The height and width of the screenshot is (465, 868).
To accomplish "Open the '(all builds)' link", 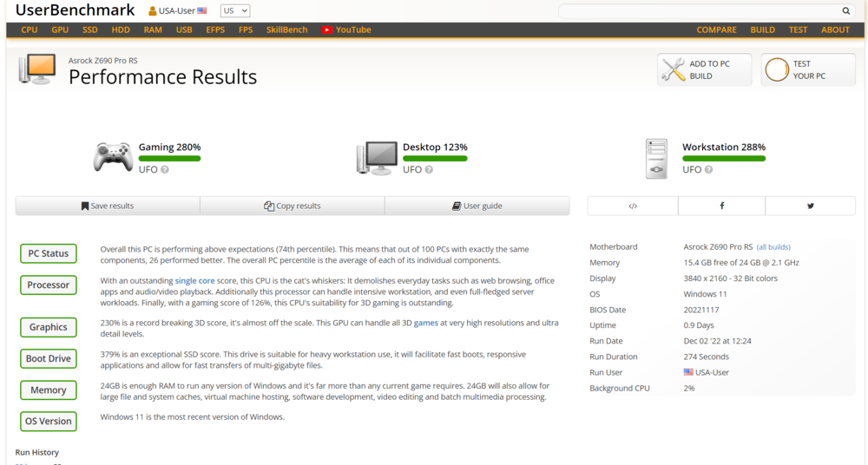I will [773, 247].
